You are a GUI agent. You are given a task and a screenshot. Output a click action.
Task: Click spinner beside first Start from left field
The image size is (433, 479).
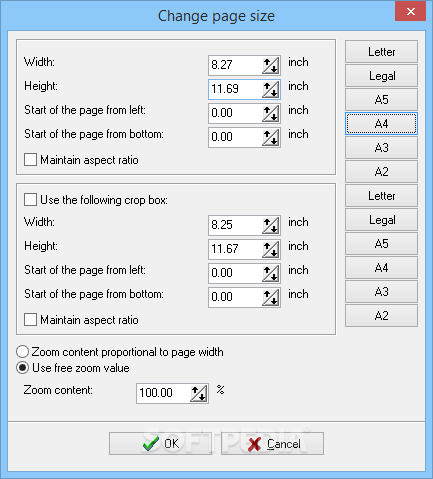point(270,113)
